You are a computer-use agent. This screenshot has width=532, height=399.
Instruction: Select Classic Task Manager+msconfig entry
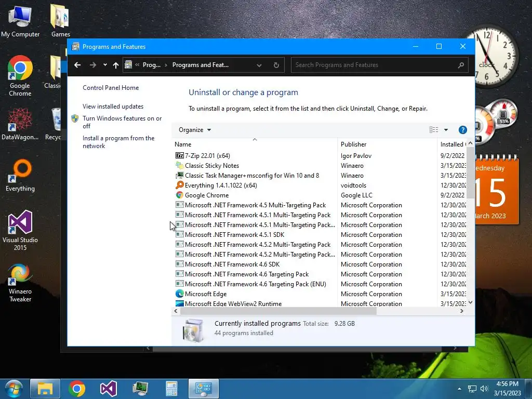(x=252, y=175)
